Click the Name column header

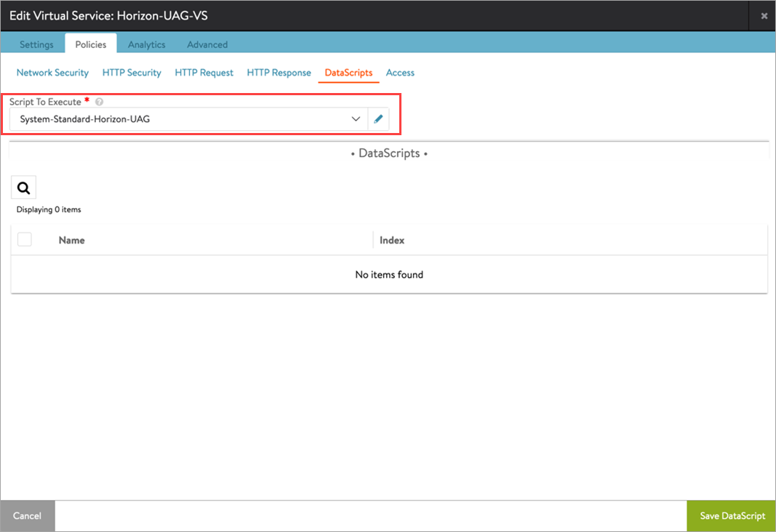pos(72,241)
